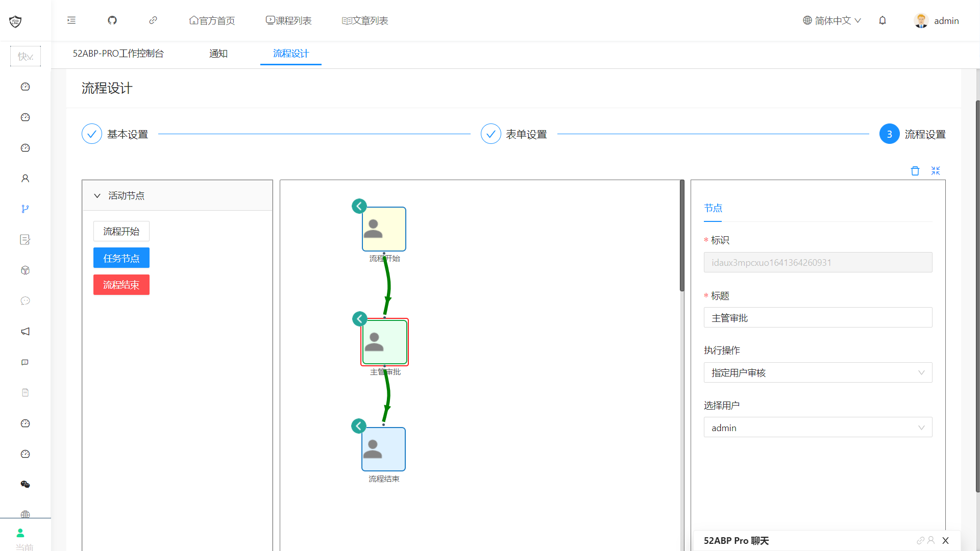
Task: Switch to the 通知 tab
Action: 218,54
